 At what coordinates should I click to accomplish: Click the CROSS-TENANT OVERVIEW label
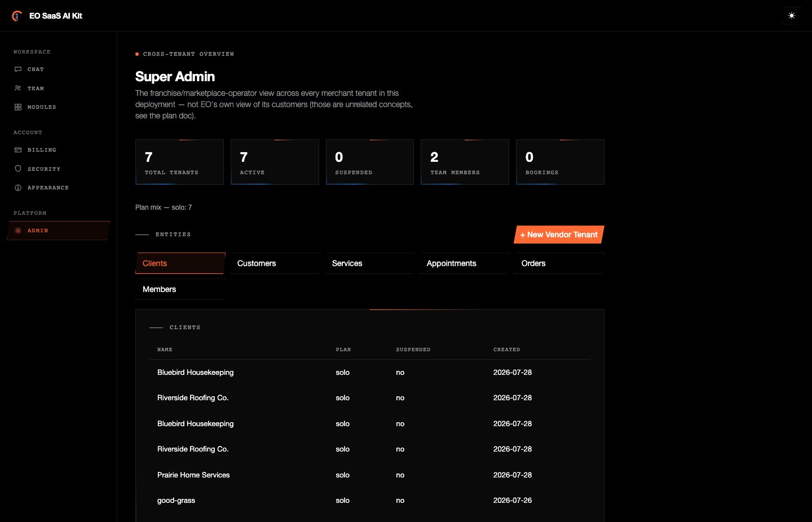click(x=188, y=54)
